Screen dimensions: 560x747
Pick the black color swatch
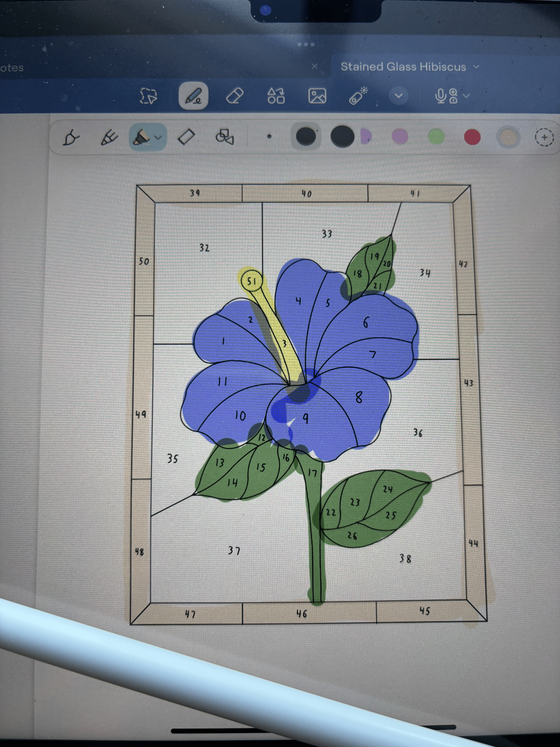pos(342,137)
